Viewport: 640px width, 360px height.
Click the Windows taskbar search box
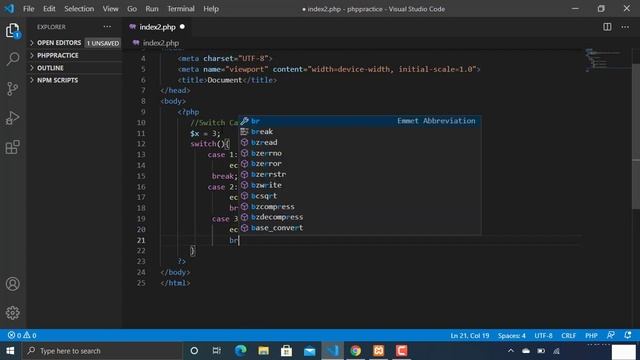[102, 351]
